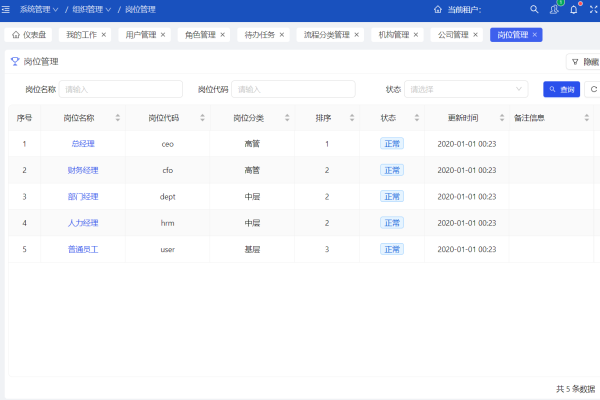
Task: Open the 普通员工 position link
Action: click(x=83, y=249)
